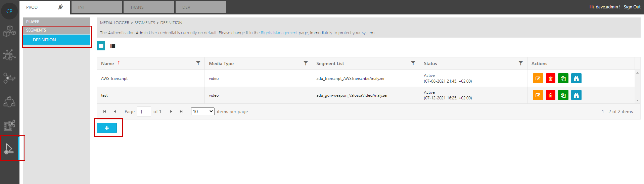Click the CP logo icon

tap(9, 11)
